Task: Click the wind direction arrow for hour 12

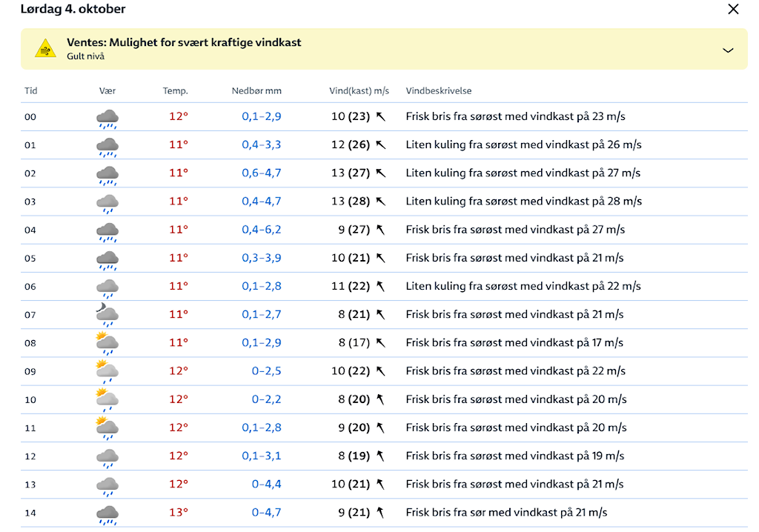Action: tap(381, 456)
